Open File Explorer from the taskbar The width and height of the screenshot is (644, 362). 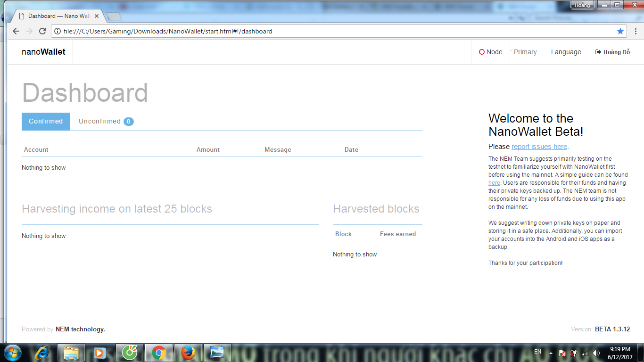point(71,353)
